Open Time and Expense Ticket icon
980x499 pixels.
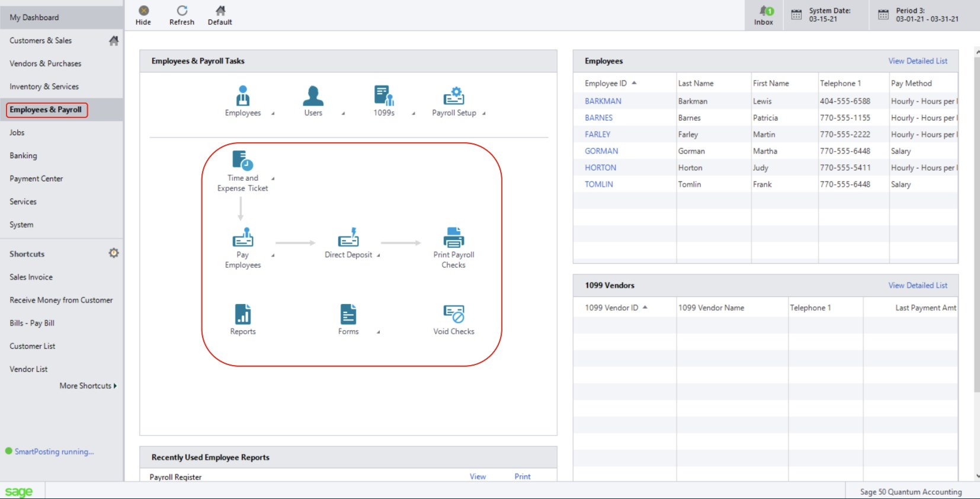pos(242,161)
